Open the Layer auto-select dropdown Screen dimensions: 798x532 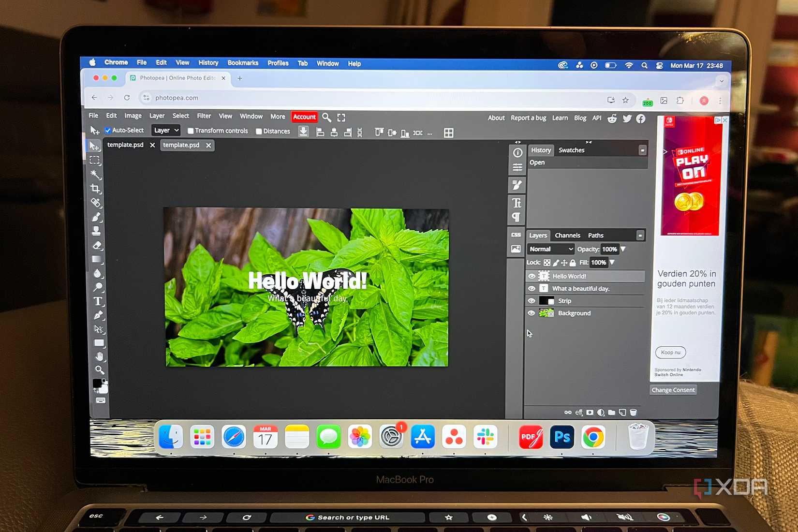pos(166,131)
